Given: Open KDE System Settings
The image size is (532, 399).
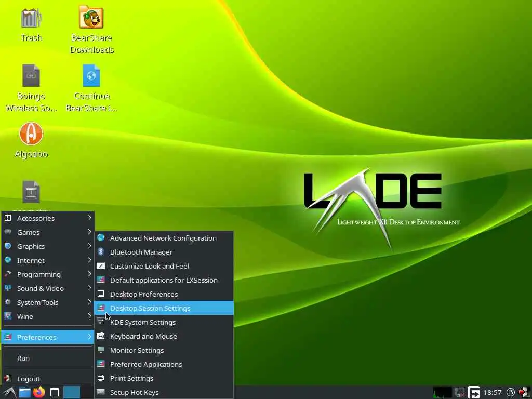Looking at the screenshot, I should coord(164,322).
